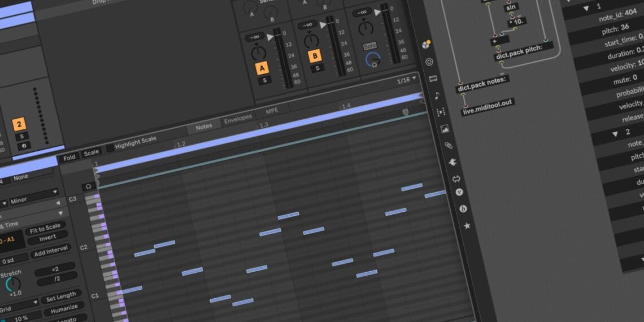Open the sequences play icon in Max sidebar
This screenshot has height=322, width=644.
click(x=441, y=112)
